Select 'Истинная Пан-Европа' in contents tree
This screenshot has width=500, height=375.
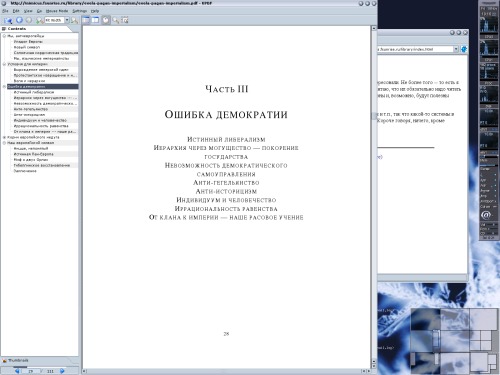(x=33, y=154)
